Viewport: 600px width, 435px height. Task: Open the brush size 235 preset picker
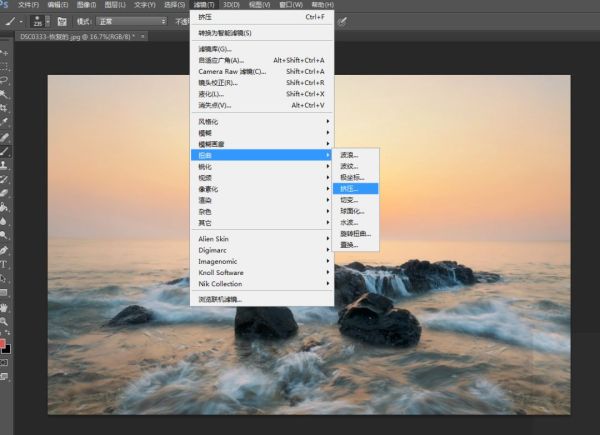tap(40, 21)
